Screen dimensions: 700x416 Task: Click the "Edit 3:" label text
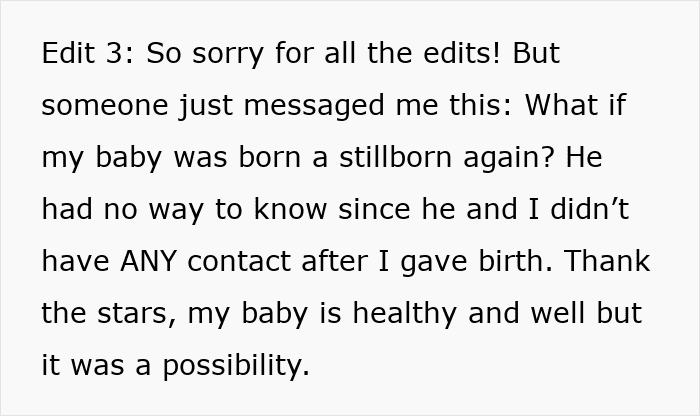pos(88,54)
